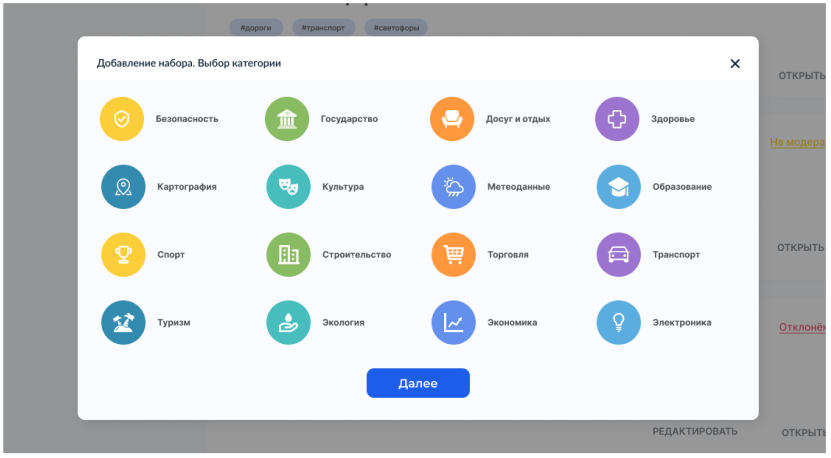Click the Электроника category label

click(x=682, y=323)
